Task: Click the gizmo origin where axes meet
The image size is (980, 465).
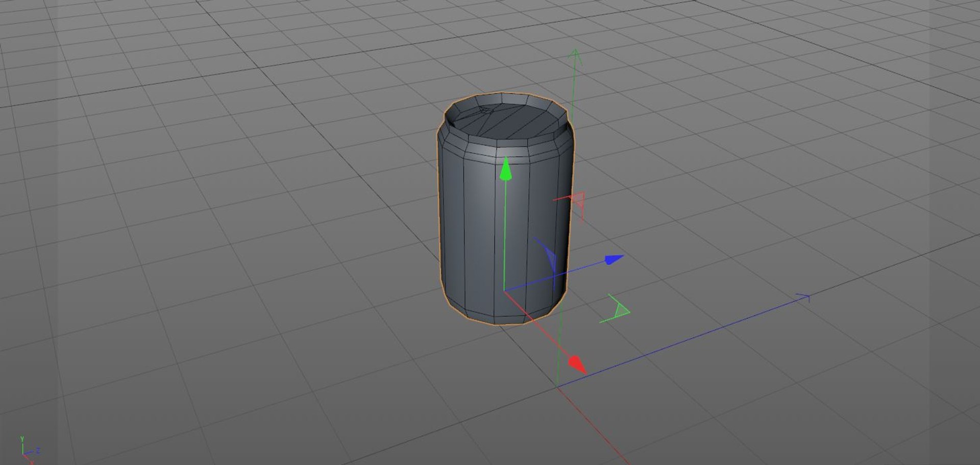Action: [504, 291]
